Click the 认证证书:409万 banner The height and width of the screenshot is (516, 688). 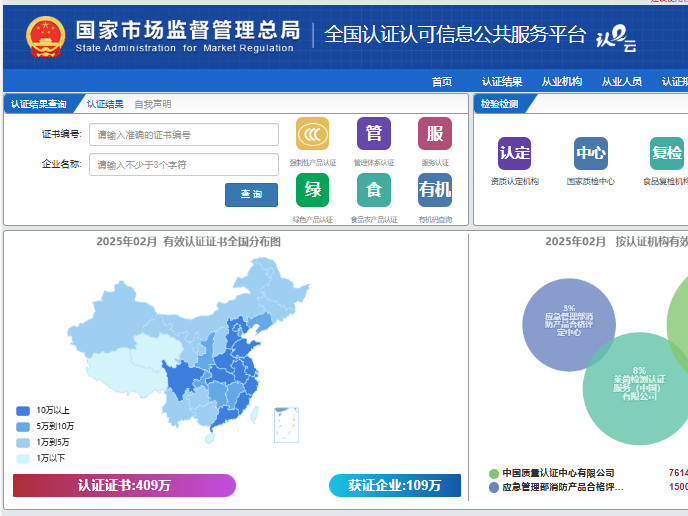(124, 485)
